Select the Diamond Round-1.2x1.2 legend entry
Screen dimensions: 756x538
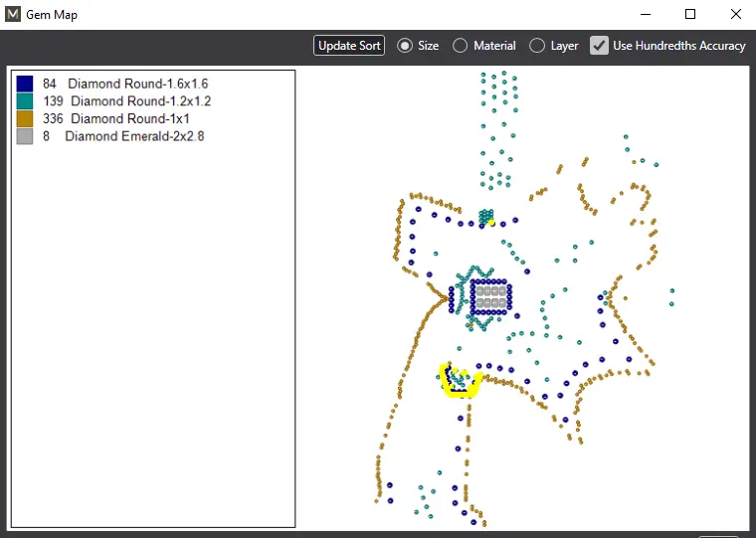(140, 101)
